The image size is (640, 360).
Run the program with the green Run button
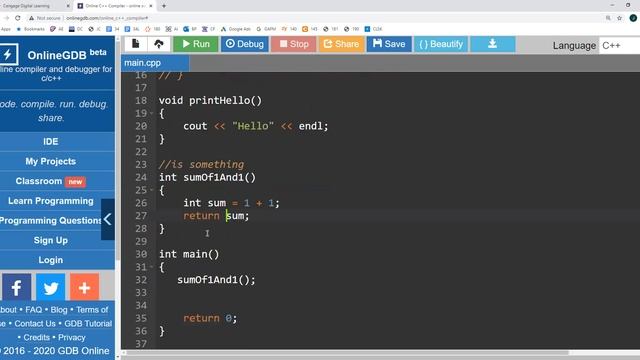pyautogui.click(x=196, y=44)
